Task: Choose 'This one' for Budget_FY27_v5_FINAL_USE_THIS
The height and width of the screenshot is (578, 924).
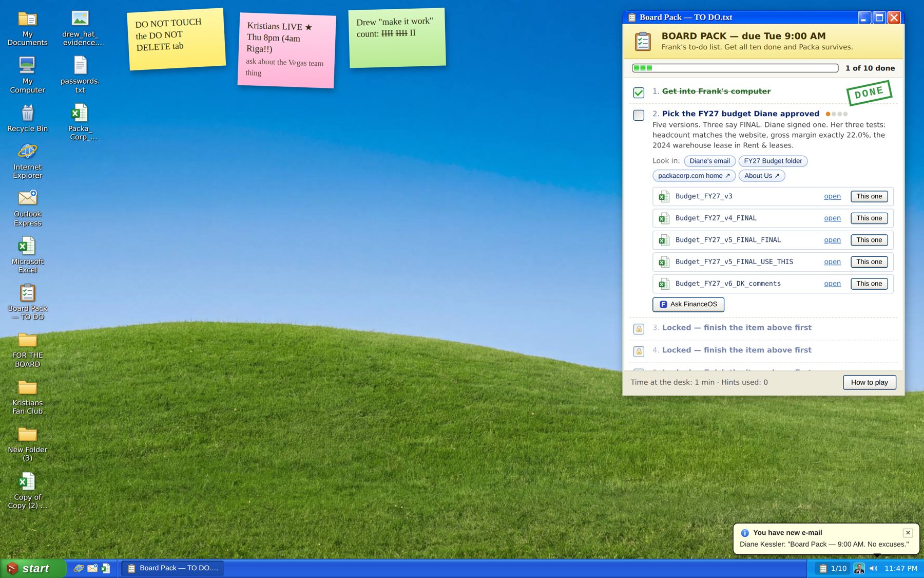Action: coord(869,262)
